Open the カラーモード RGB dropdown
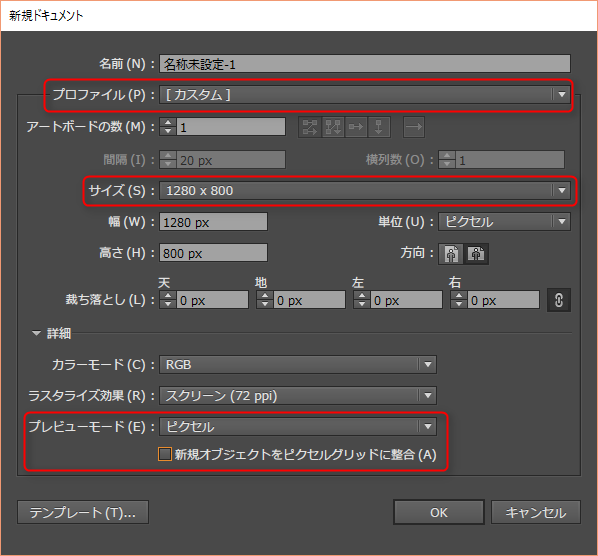Image resolution: width=598 pixels, height=556 pixels. pos(297,365)
